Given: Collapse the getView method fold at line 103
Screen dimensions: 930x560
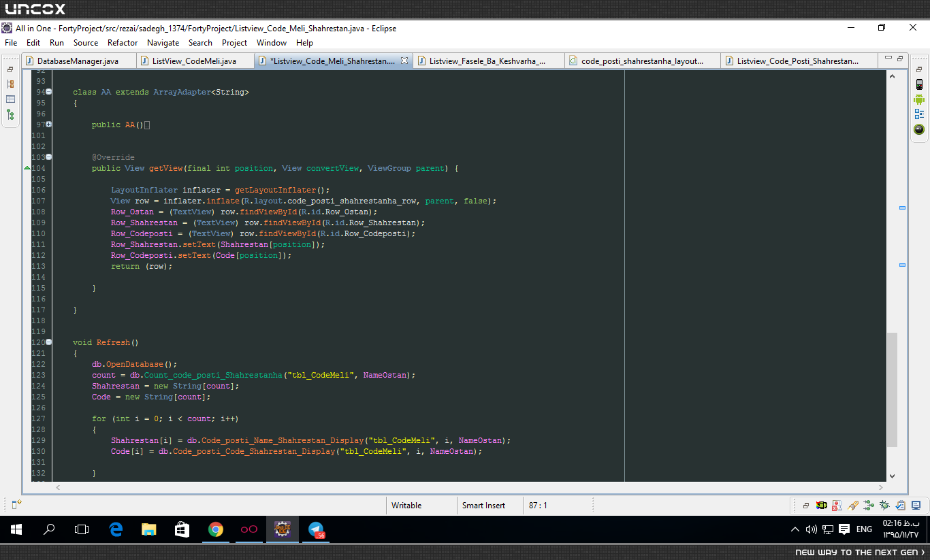Looking at the screenshot, I should 48,157.
